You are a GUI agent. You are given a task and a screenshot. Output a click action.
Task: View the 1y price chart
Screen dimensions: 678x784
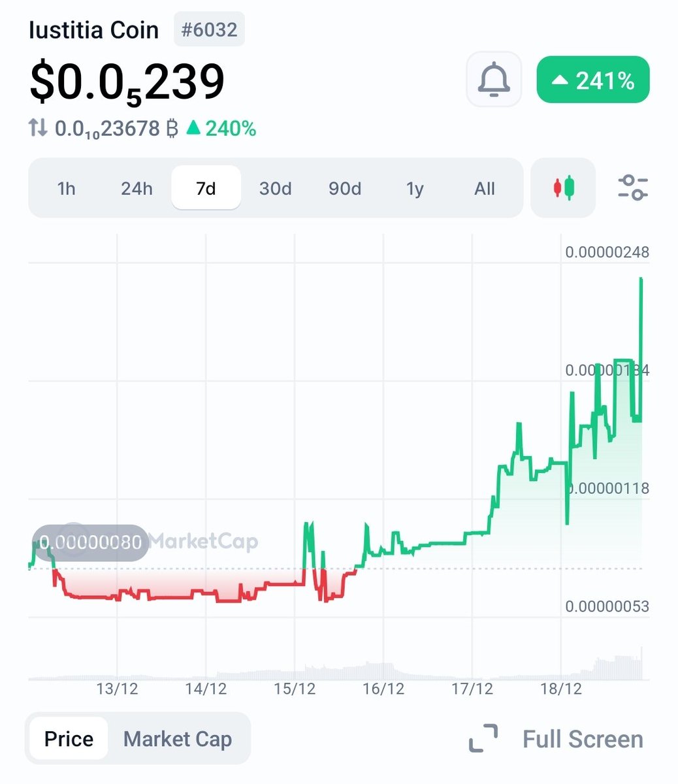(x=414, y=188)
